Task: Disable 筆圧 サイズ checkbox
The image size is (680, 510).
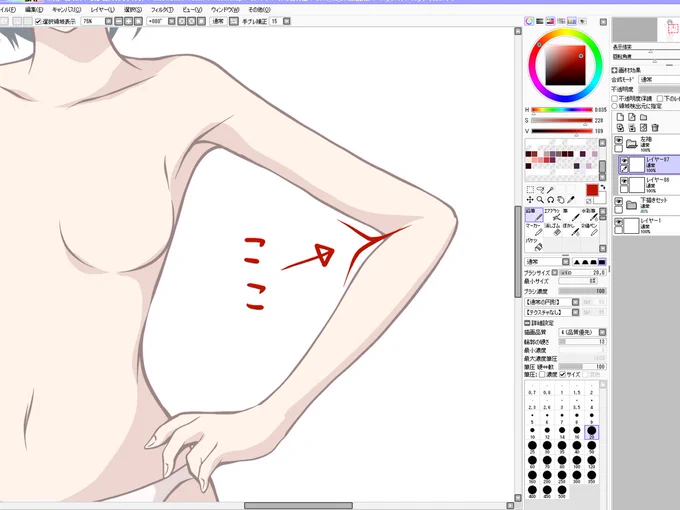Action: tap(563, 374)
